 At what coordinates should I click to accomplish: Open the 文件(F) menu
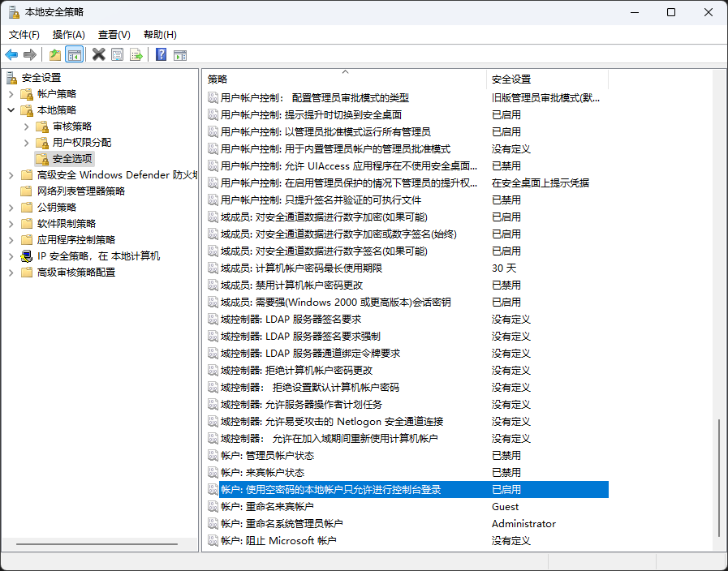(x=24, y=35)
